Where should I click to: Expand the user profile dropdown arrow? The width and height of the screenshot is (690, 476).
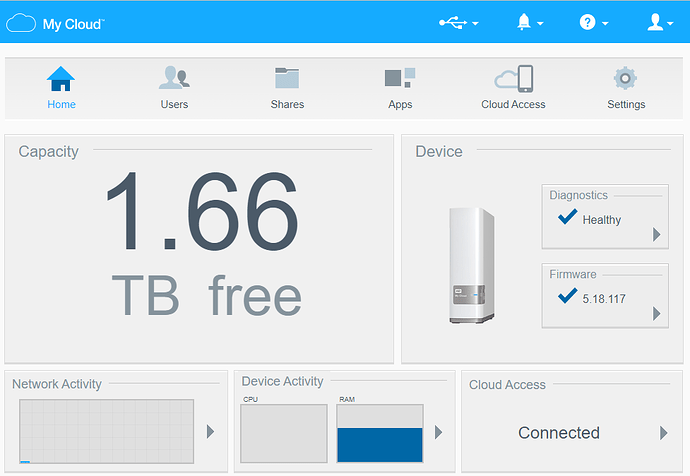click(x=670, y=23)
